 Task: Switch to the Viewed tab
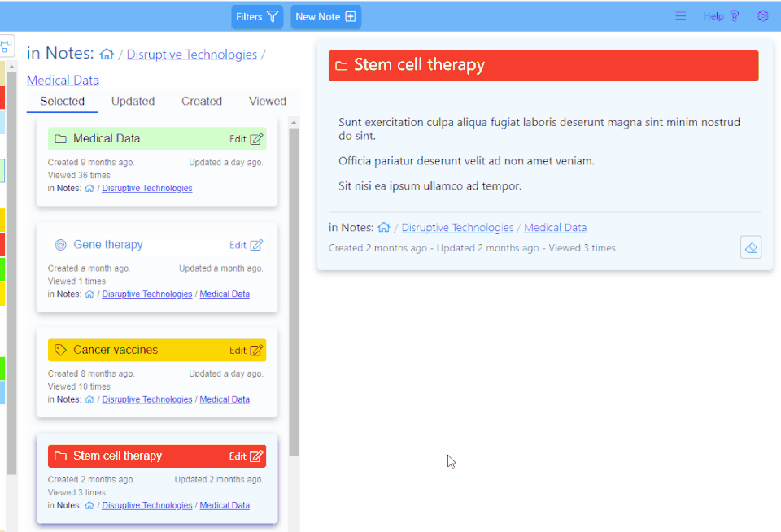(268, 101)
